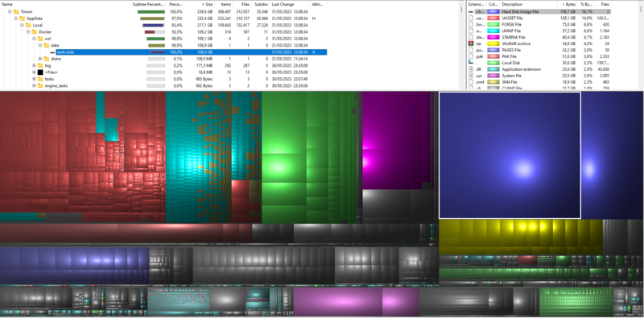Collapse the Local tree node
This screenshot has height=318, width=644.
(23, 25)
